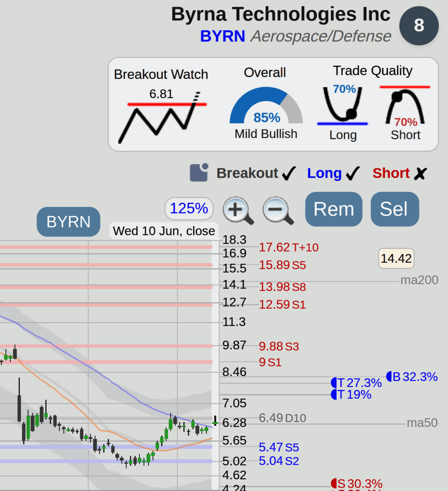Toggle the Short cross mark
The image size is (448, 491).
coord(420,174)
